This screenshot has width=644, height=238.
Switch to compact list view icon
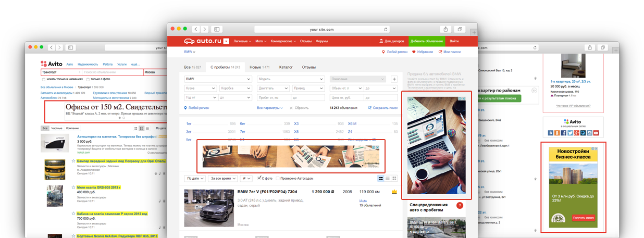pyautogui.click(x=388, y=178)
